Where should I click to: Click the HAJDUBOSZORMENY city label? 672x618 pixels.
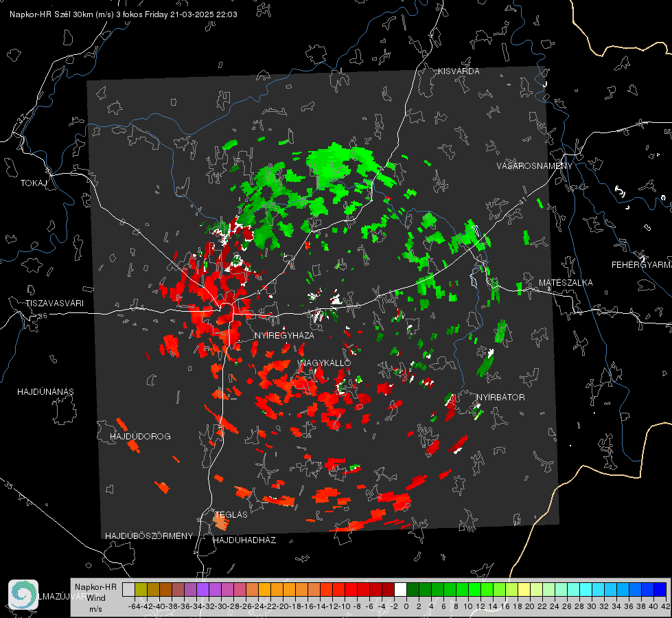click(x=149, y=536)
